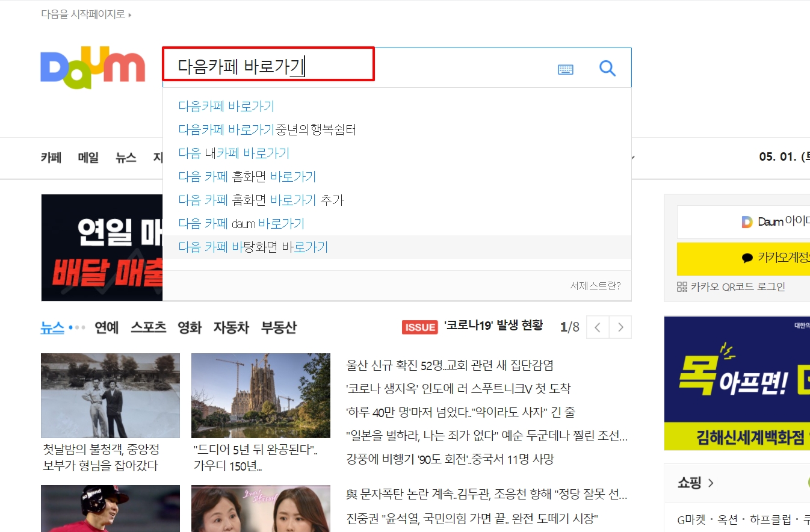Click the Daum logo
This screenshot has width=810, height=532.
[93, 68]
